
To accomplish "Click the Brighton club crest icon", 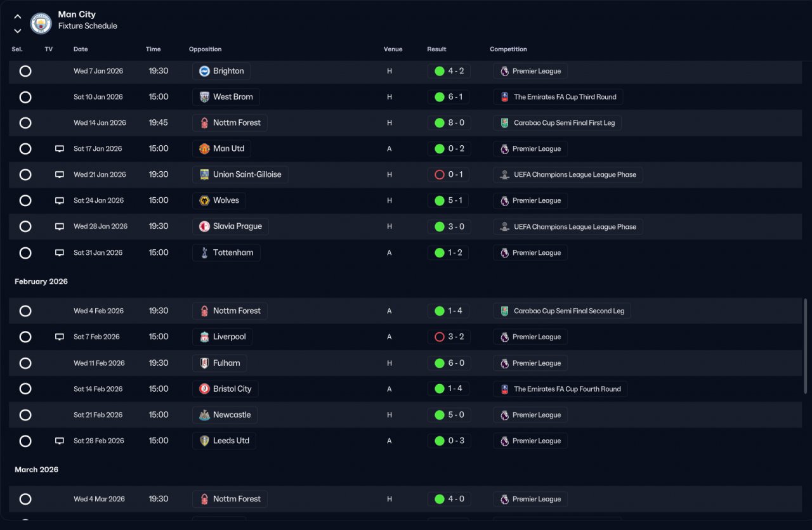I will 204,71.
